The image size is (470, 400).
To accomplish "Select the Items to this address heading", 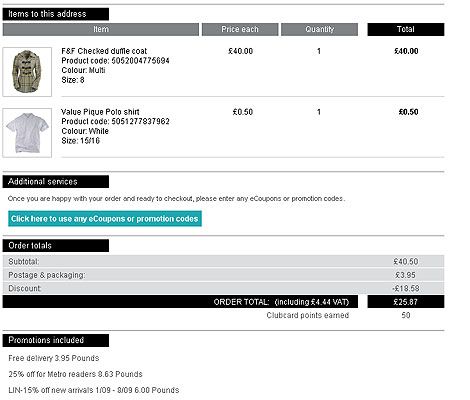I will tap(56, 14).
